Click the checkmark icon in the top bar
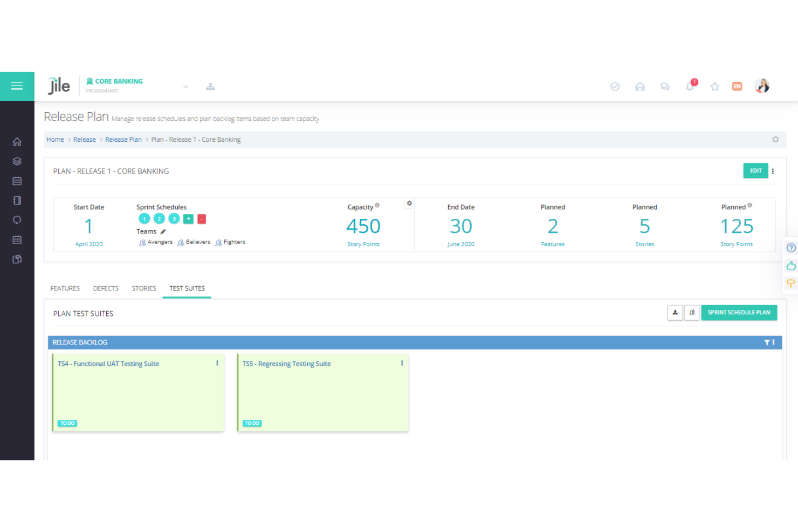Screen dimensions: 798x532 [615, 86]
